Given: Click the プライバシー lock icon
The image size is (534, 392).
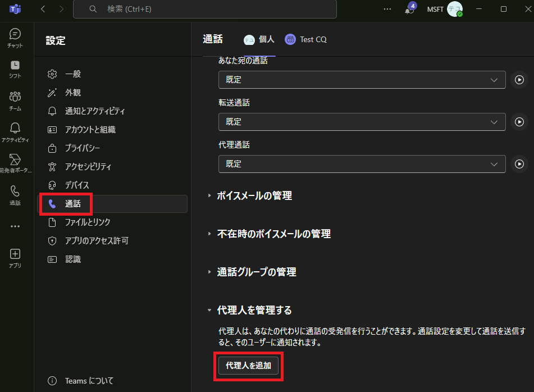Looking at the screenshot, I should click(52, 148).
